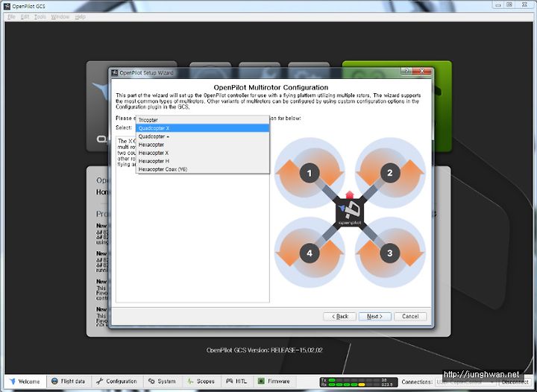Click the Disconnect button
Viewport: 537px width, 392px height.
pyautogui.click(x=515, y=382)
